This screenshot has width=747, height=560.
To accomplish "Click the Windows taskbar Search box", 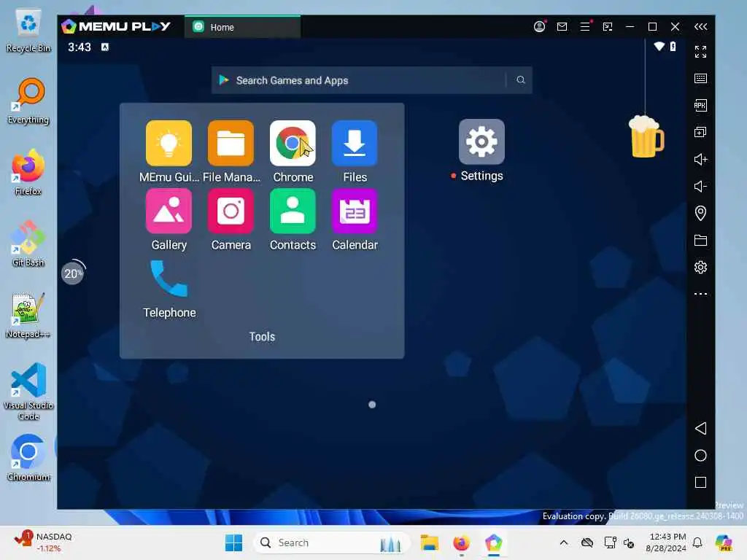I will click(332, 542).
